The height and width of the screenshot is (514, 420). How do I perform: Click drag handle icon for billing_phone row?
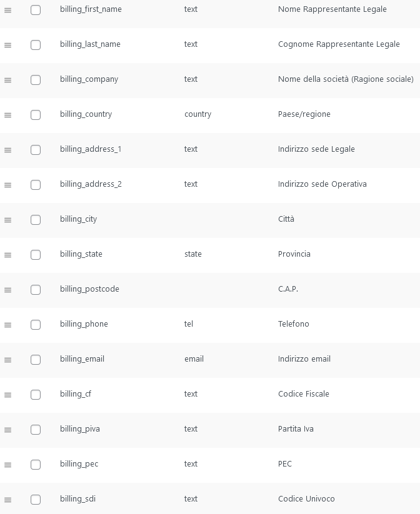coord(7,325)
